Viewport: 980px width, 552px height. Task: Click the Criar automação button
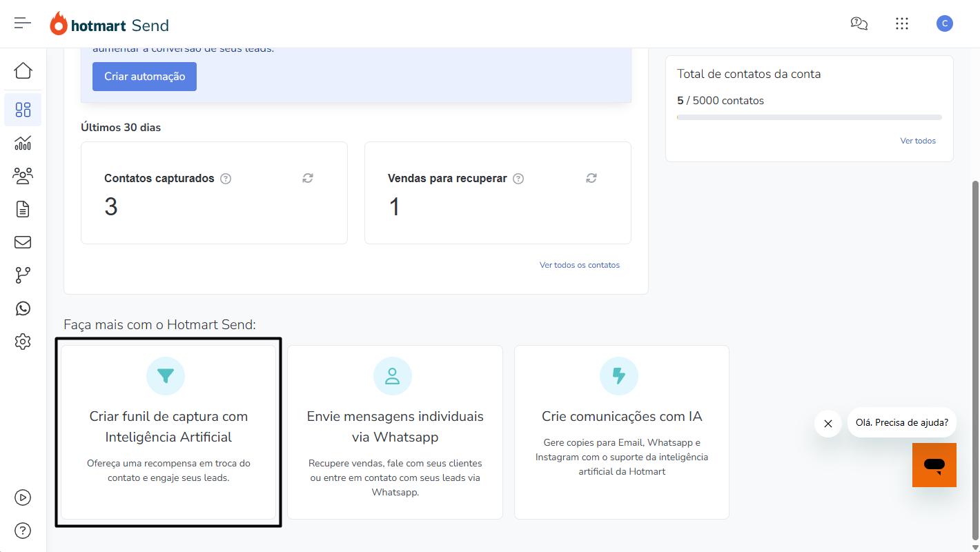tap(144, 77)
